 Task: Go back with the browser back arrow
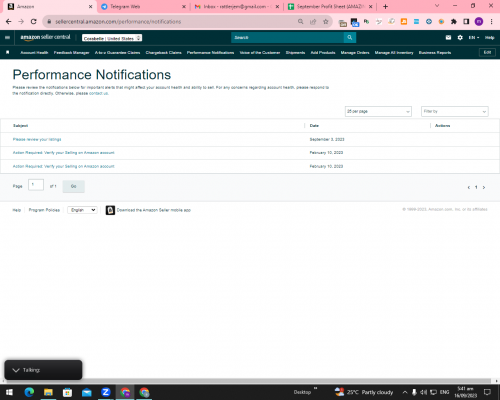8,21
